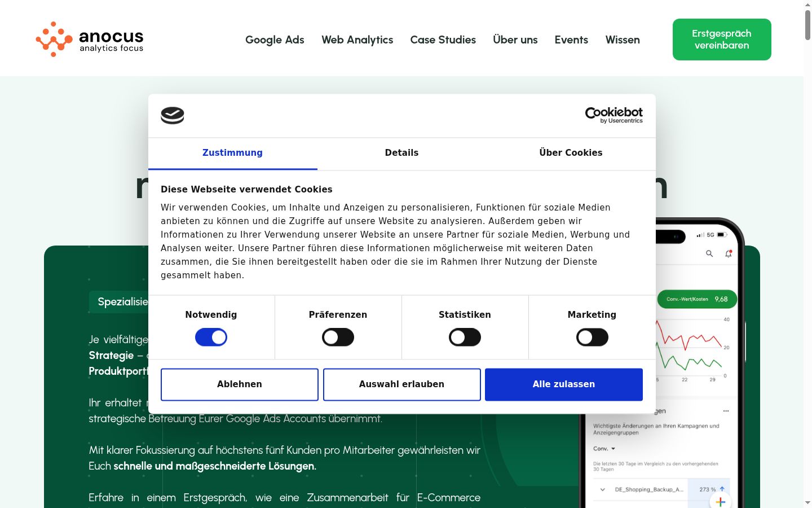
Task: Click the scrollbar down arrow
Action: point(807,502)
